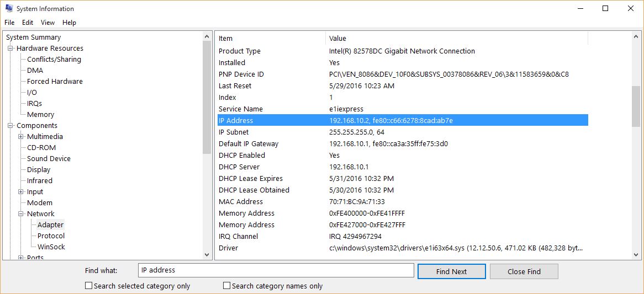Click memory value 0xFE427000-0xFE427FFF

pyautogui.click(x=367, y=224)
